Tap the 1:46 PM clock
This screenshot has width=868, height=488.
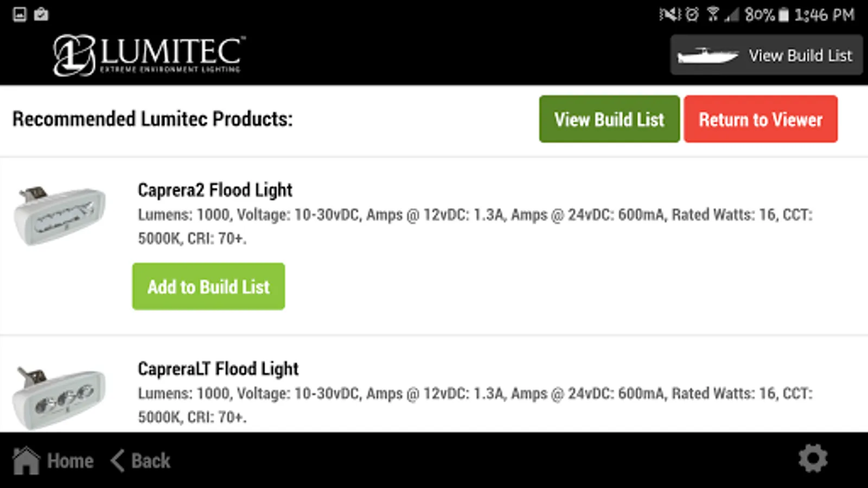[x=825, y=15]
